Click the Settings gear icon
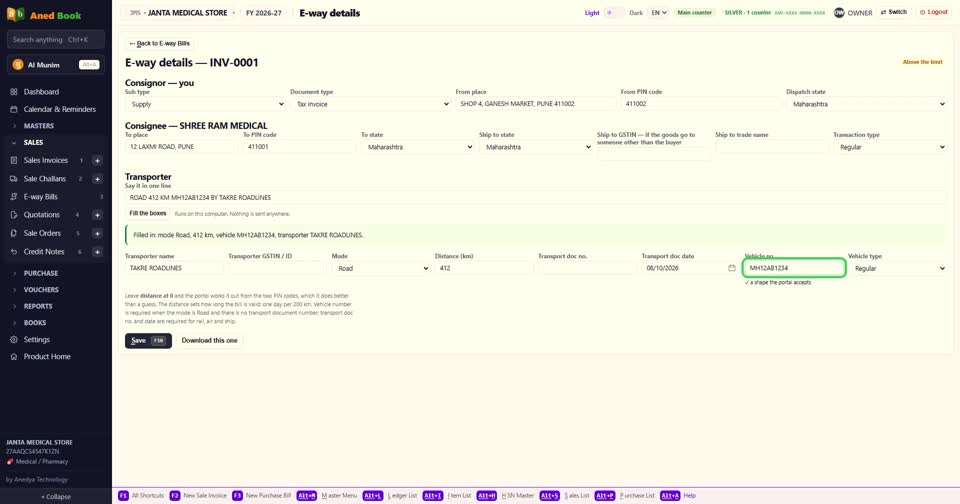 13,339
